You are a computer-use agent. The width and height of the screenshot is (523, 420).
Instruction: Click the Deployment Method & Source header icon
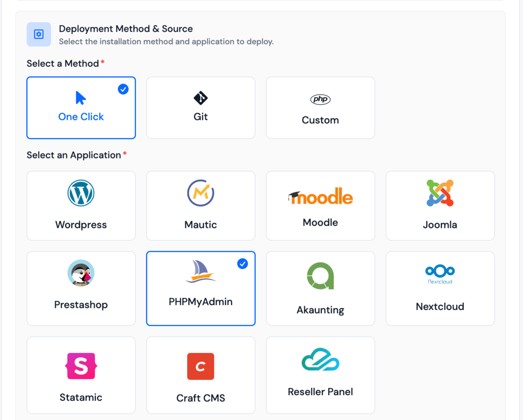coord(39,34)
